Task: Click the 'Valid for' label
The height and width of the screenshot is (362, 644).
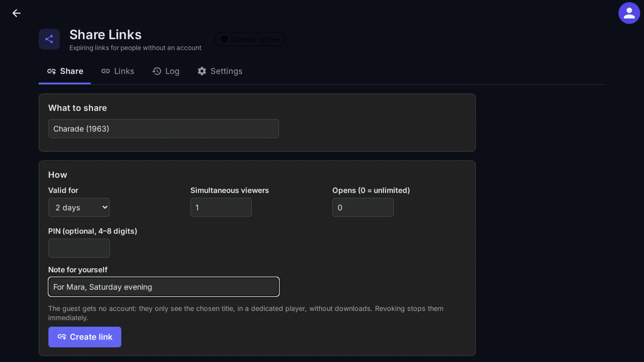Action: 63,190
